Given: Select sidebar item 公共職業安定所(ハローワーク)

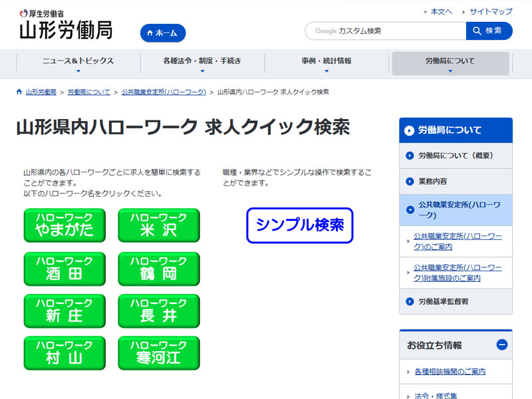Looking at the screenshot, I should tap(456, 210).
